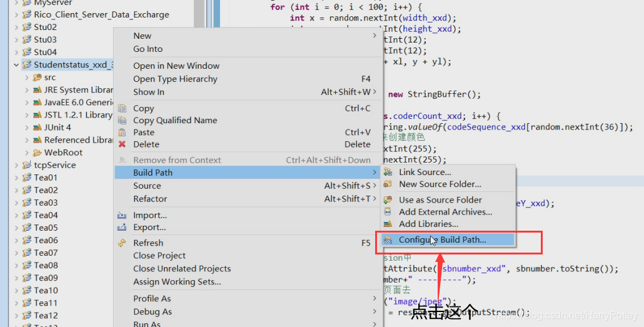Click the Add External Archives jar icon
The image size is (644, 327).
tap(388, 212)
